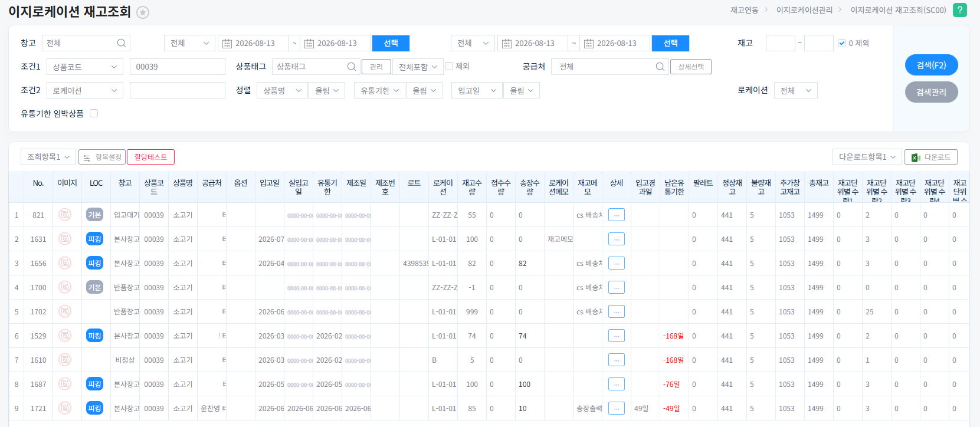980x427 pixels.
Task: Go to 재고연동 breadcrumb
Action: tap(744, 10)
